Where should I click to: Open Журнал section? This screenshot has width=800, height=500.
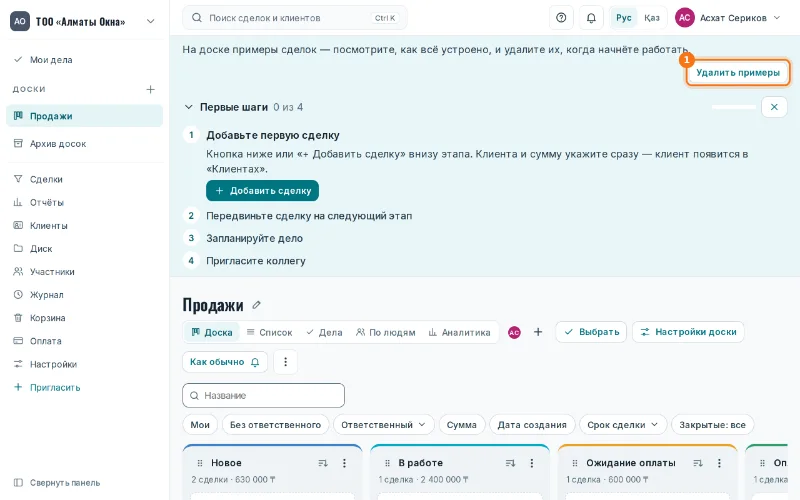click(x=85, y=295)
